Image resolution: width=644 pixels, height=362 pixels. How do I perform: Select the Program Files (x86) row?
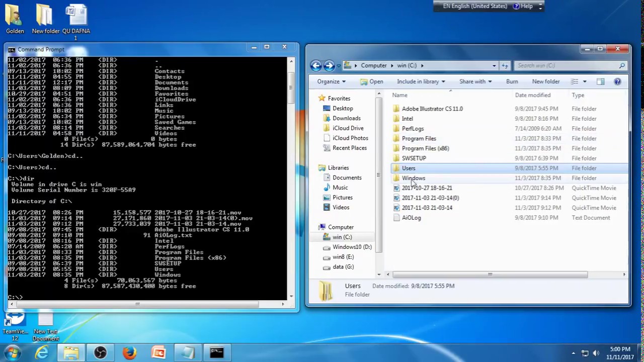click(509, 148)
